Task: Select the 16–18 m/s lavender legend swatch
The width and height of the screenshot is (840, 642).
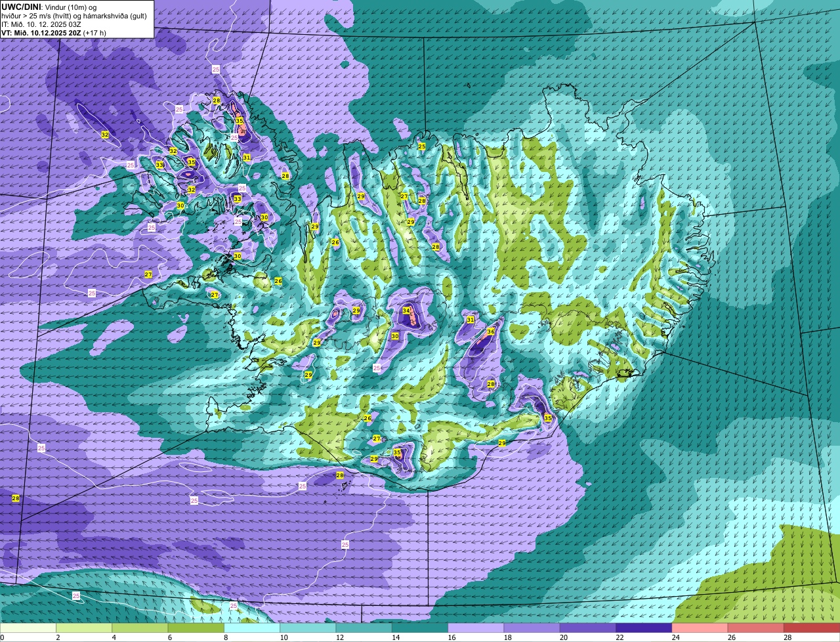Action: pos(476,628)
